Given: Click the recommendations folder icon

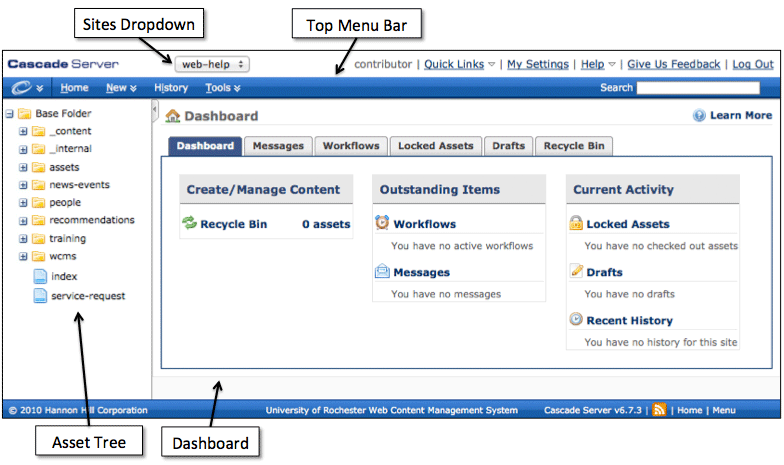Looking at the screenshot, I should (x=38, y=220).
